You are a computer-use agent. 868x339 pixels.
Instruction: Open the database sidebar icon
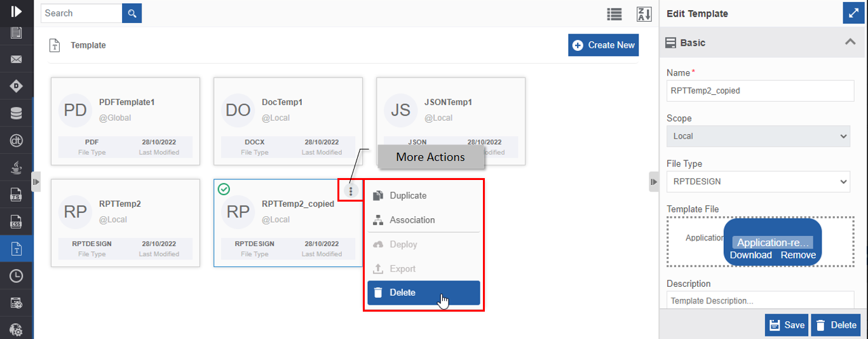17,113
